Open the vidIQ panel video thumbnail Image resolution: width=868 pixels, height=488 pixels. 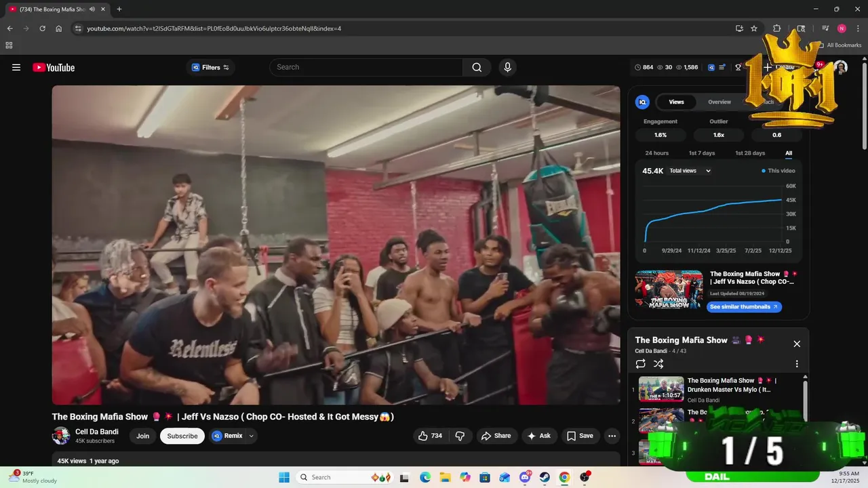[669, 289]
